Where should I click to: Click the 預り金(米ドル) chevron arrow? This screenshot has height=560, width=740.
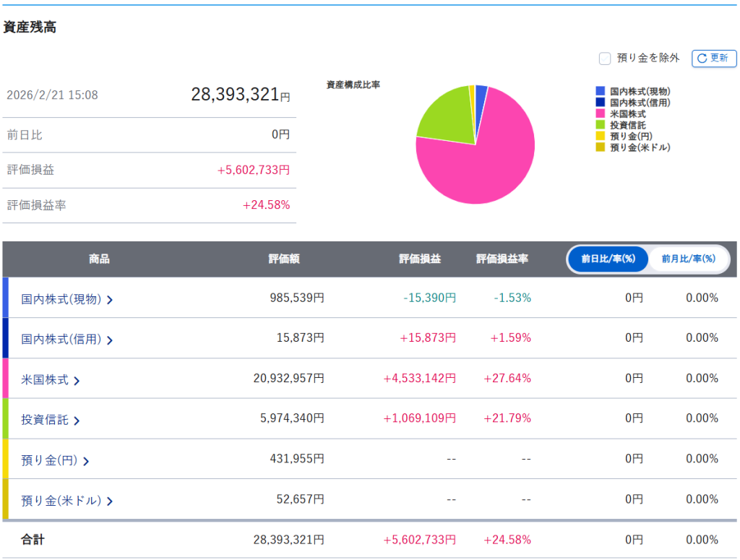pyautogui.click(x=110, y=501)
